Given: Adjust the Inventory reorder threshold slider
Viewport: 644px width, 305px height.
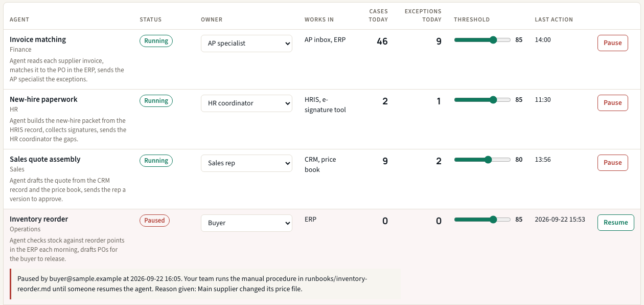Looking at the screenshot, I should 482,220.
